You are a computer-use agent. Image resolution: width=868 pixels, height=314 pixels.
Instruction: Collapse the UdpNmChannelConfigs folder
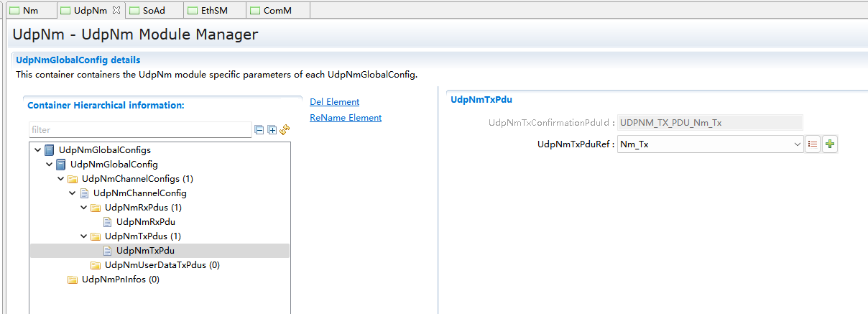coord(61,179)
